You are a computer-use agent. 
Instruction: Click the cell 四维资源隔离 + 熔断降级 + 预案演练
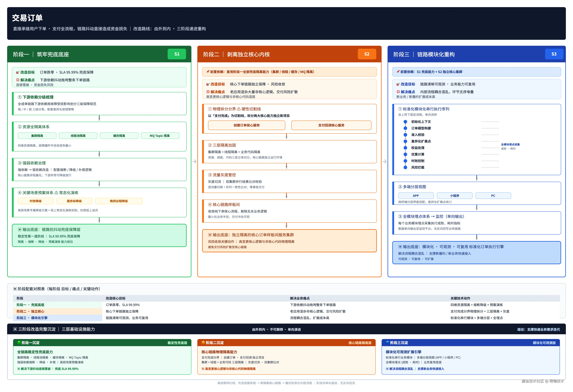pos(477,305)
